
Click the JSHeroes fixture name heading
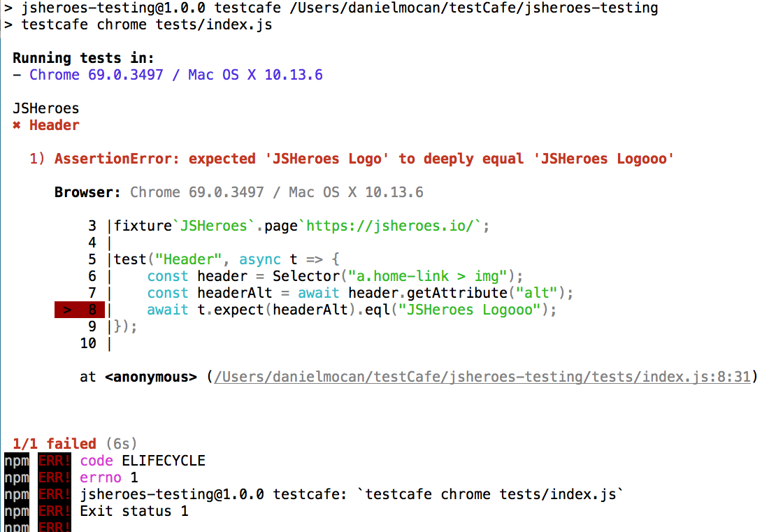coord(45,108)
